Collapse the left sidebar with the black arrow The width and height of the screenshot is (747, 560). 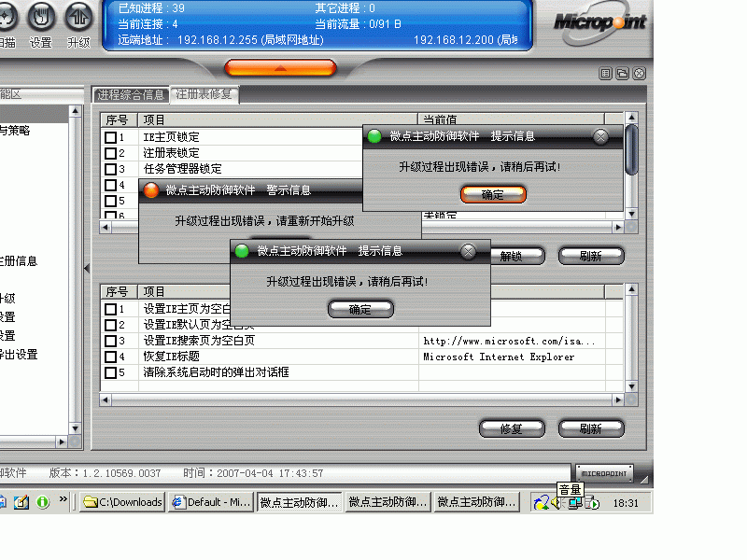click(87, 269)
